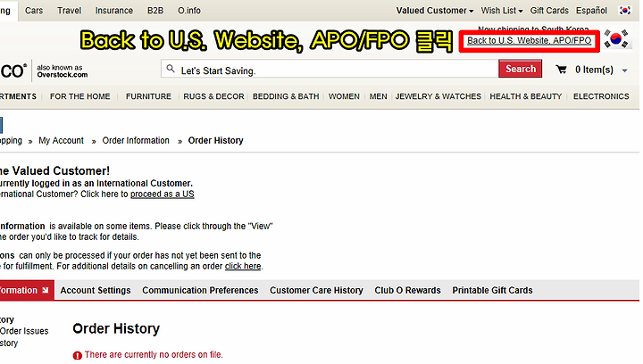This screenshot has width=643, height=364.
Task: Open ELECTRONICS department menu
Action: (x=601, y=96)
